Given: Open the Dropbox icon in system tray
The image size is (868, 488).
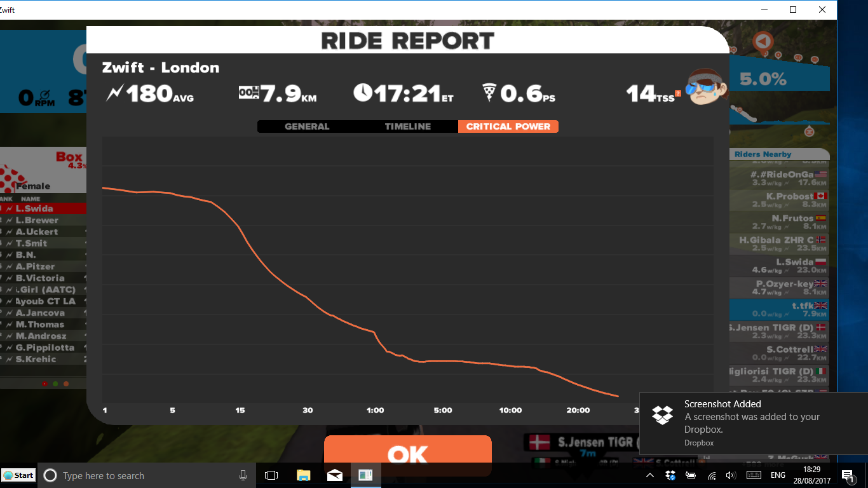Looking at the screenshot, I should [670, 475].
